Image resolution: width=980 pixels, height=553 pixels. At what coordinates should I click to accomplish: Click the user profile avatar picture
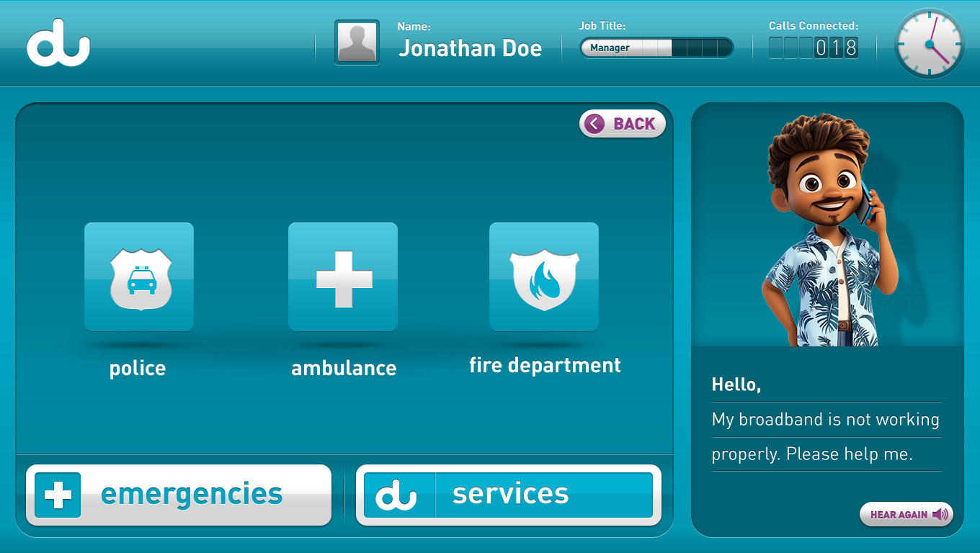357,42
